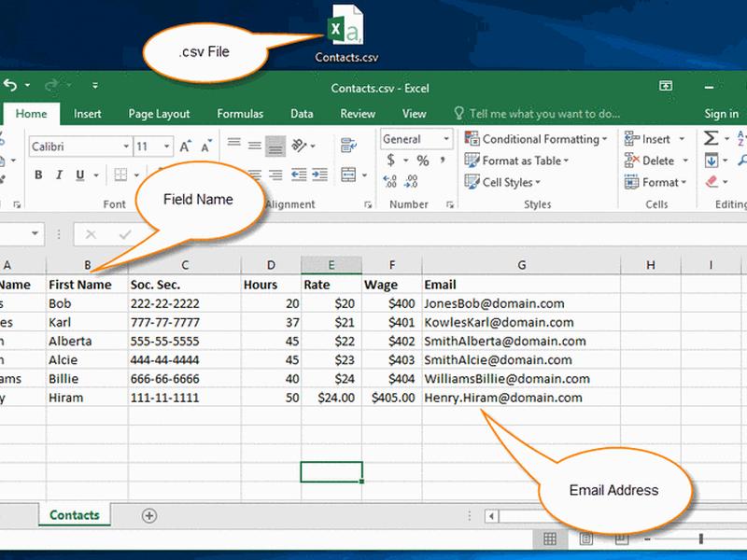Apply top align to the cell
This screenshot has height=560, width=747.
[x=233, y=143]
